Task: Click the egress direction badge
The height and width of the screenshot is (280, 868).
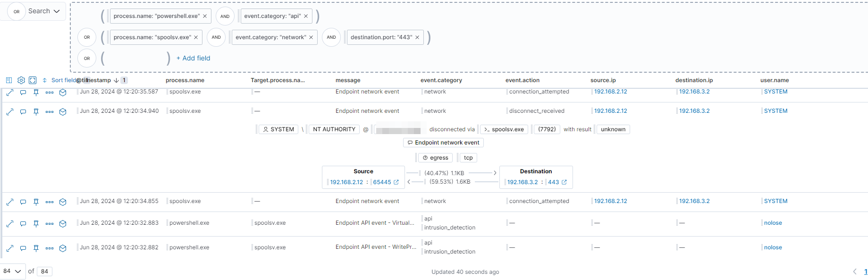Action: tap(436, 158)
